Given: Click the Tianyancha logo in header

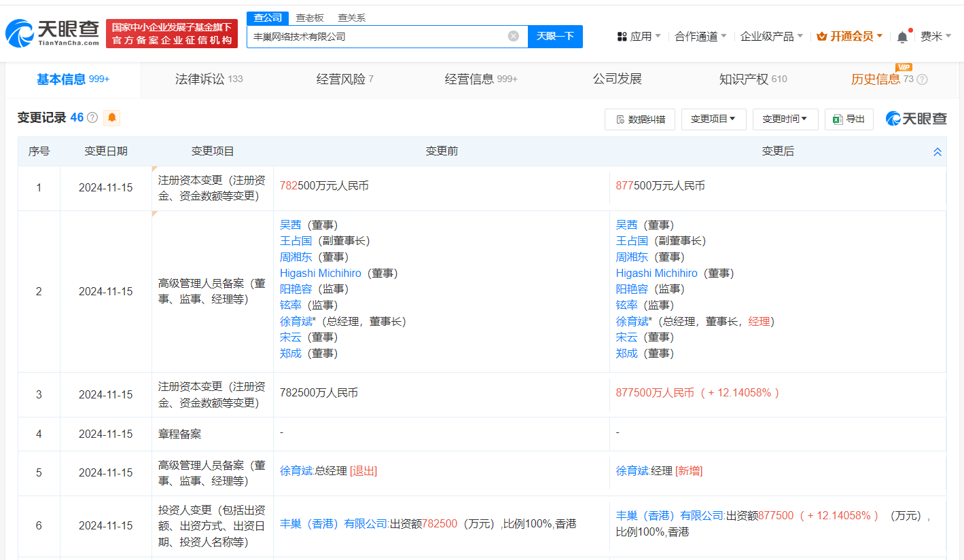Looking at the screenshot, I should [52, 33].
